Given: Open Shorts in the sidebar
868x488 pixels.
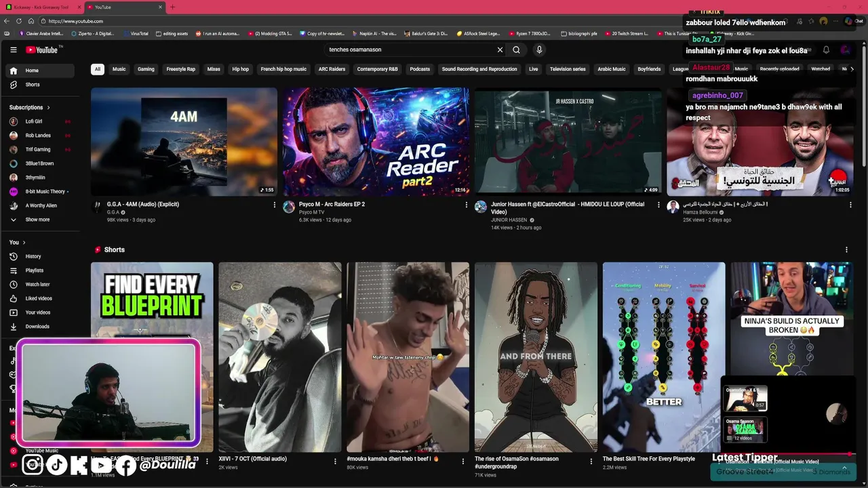Looking at the screenshot, I should [40, 85].
